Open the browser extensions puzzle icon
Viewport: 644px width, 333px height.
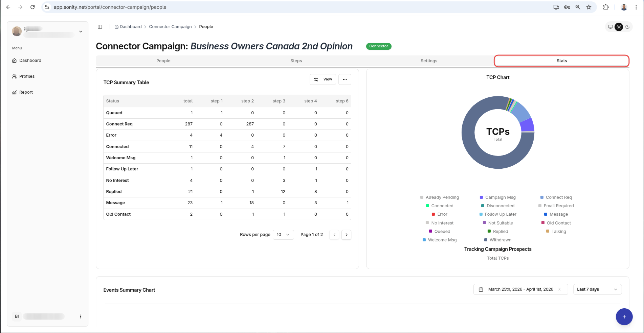[606, 7]
